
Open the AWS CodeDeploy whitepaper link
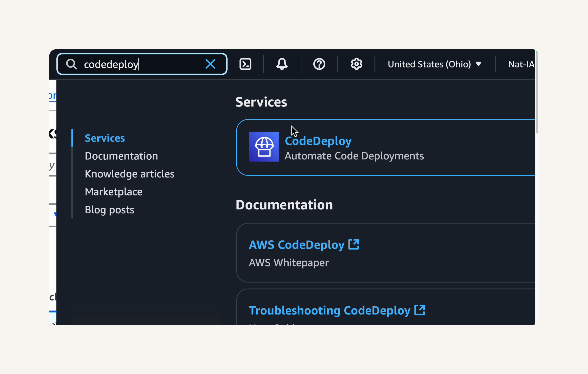(x=297, y=245)
